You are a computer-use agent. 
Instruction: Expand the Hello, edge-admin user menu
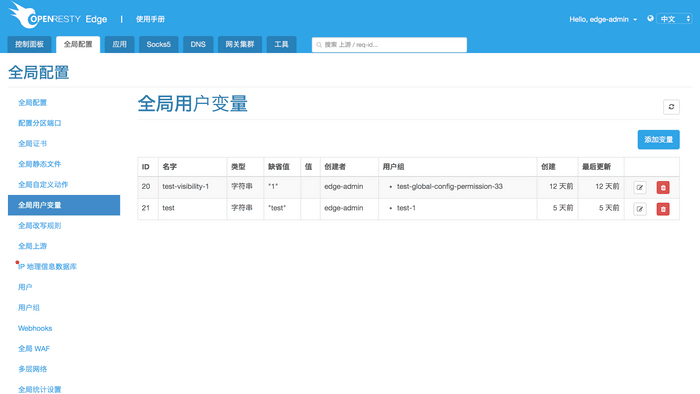603,19
